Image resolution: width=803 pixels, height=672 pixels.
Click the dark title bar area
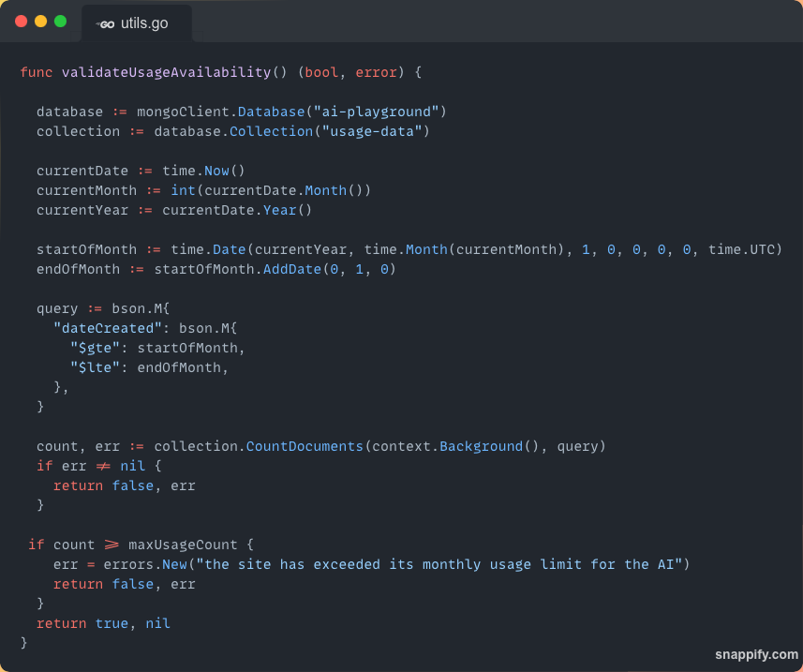point(468,19)
